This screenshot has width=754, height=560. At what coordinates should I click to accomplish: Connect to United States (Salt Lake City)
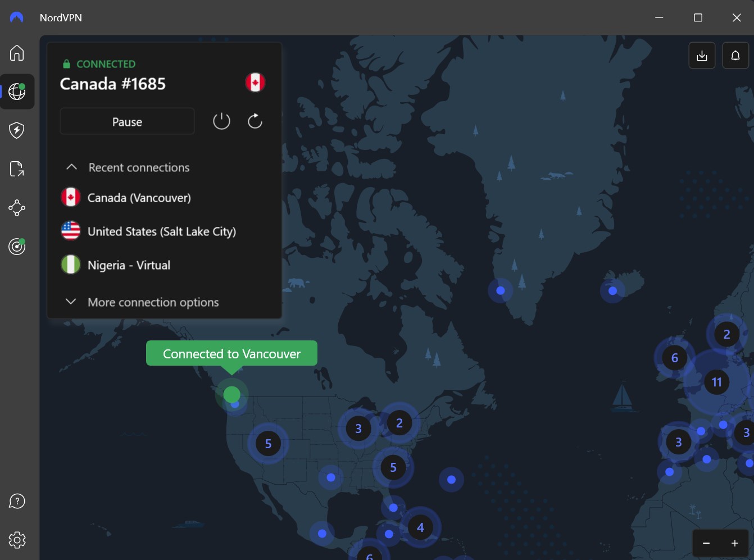point(161,231)
